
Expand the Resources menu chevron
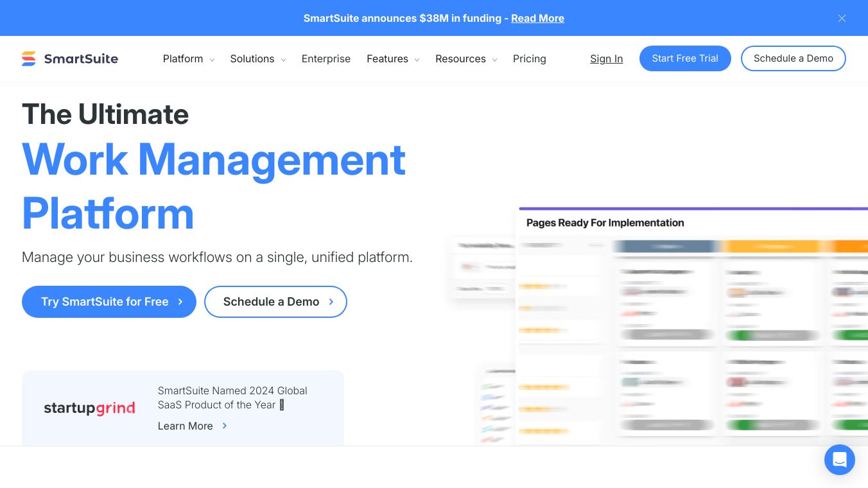pos(494,60)
